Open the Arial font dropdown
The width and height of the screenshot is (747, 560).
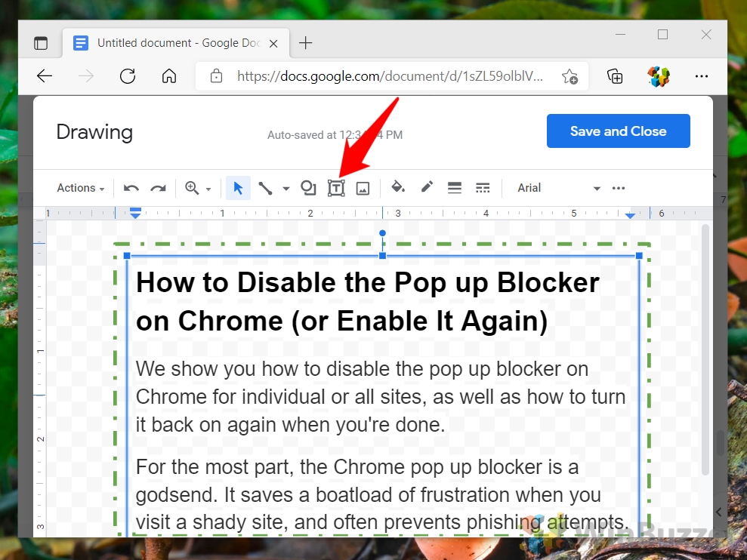coord(558,188)
